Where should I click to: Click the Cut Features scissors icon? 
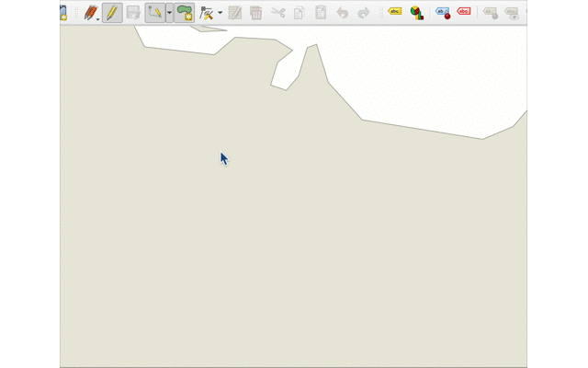point(277,13)
